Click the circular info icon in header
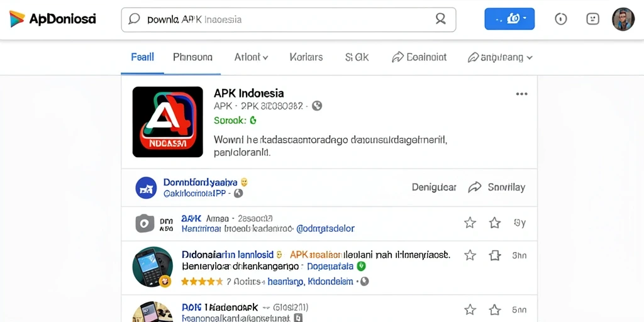Image resolution: width=644 pixels, height=322 pixels. [560, 19]
